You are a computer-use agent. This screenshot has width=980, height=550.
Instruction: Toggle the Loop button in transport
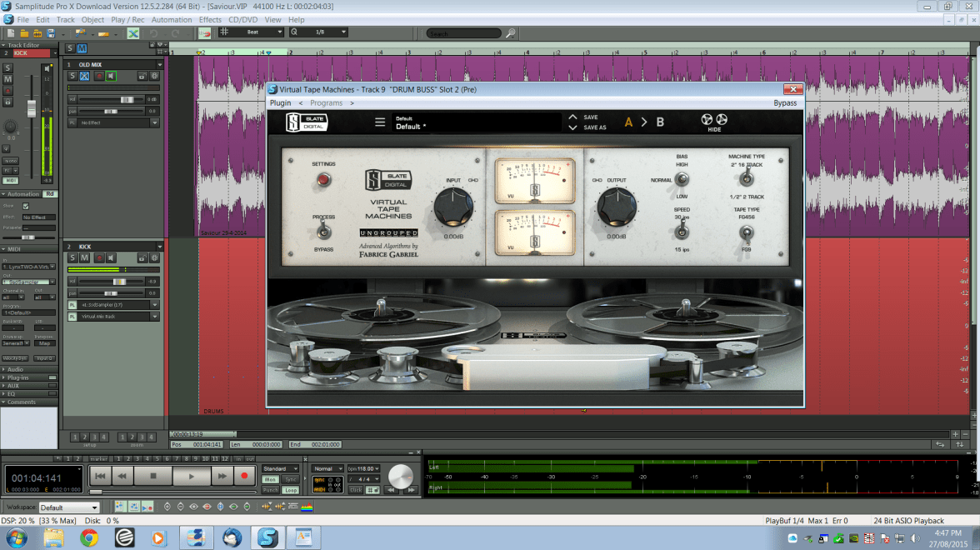tap(291, 490)
